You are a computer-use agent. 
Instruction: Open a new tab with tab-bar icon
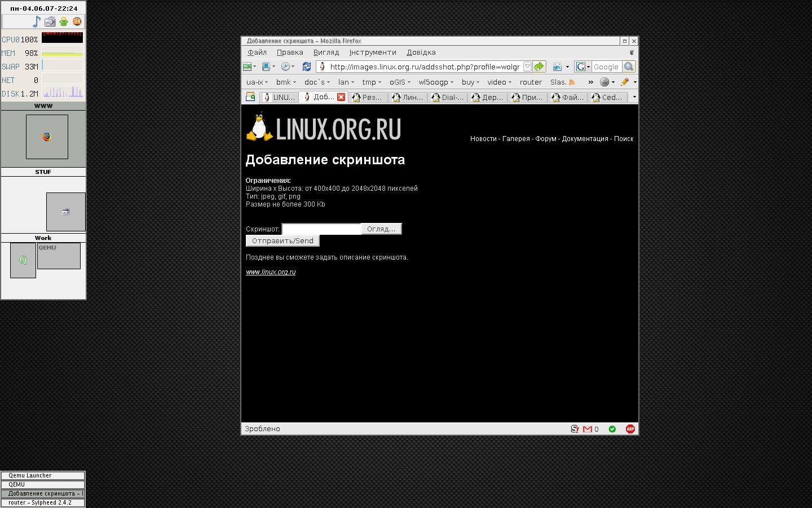[x=250, y=97]
